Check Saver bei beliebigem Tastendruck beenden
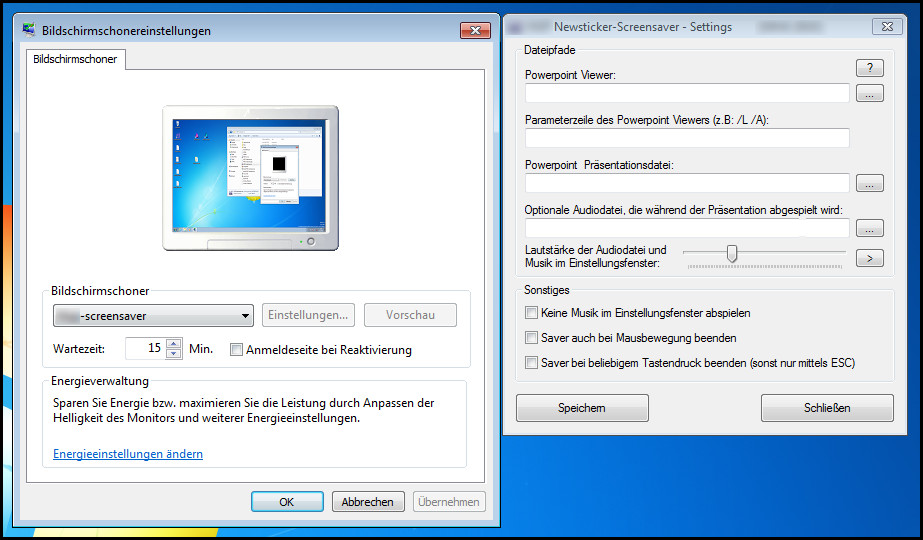The height and width of the screenshot is (540, 923). [531, 363]
